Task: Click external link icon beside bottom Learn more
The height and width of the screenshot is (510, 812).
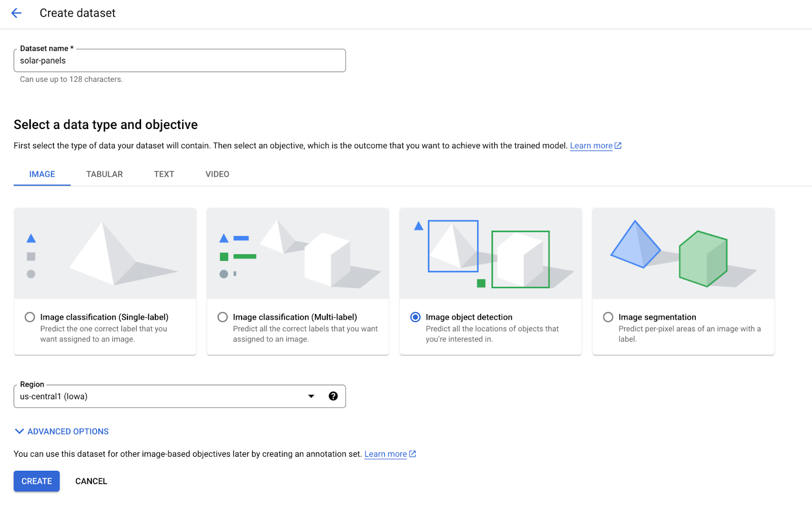Action: [413, 454]
